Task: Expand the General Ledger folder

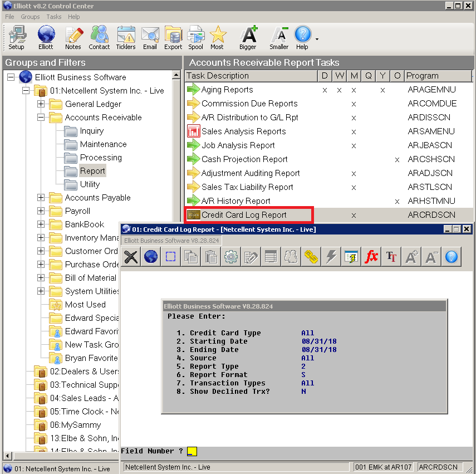Action: coord(41,104)
